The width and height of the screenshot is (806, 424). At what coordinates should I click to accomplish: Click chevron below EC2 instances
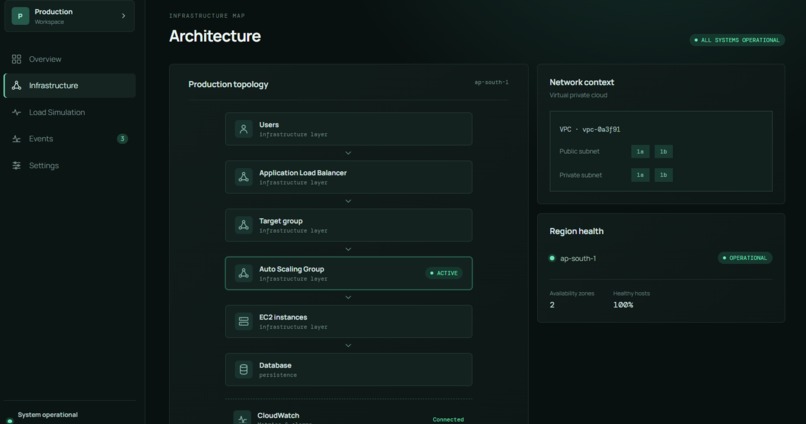click(348, 346)
